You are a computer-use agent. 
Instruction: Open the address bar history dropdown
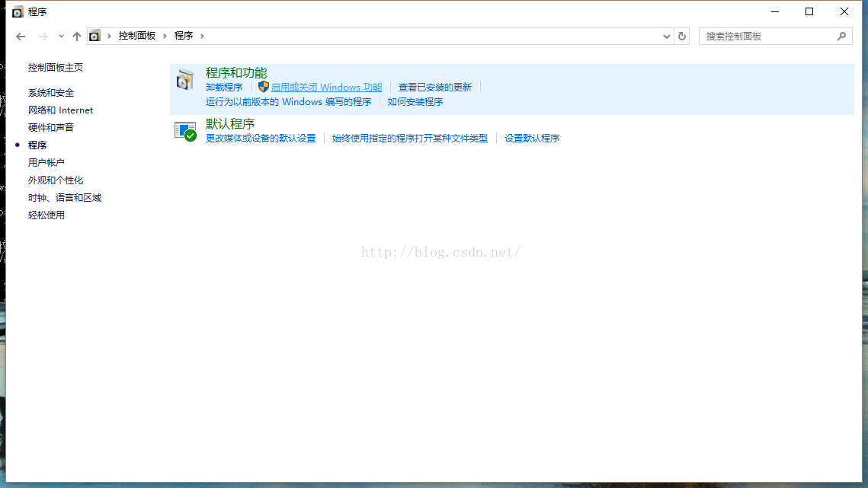click(667, 36)
